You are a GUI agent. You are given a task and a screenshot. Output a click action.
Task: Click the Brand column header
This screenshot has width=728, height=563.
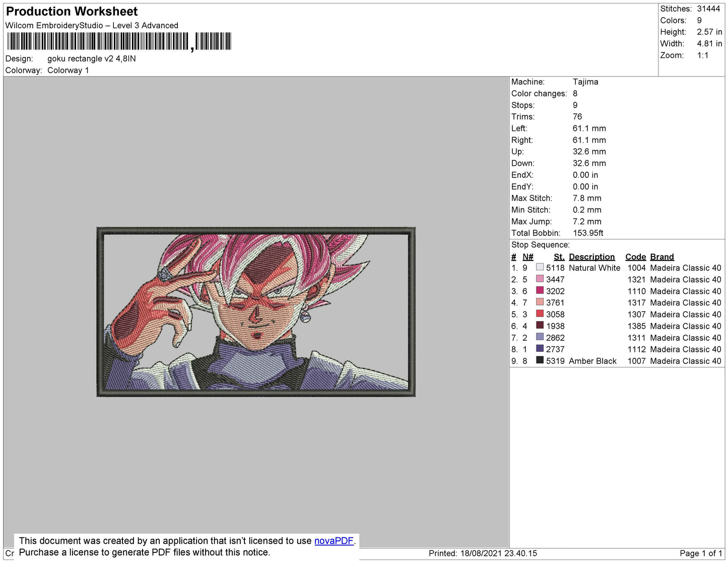pyautogui.click(x=661, y=257)
